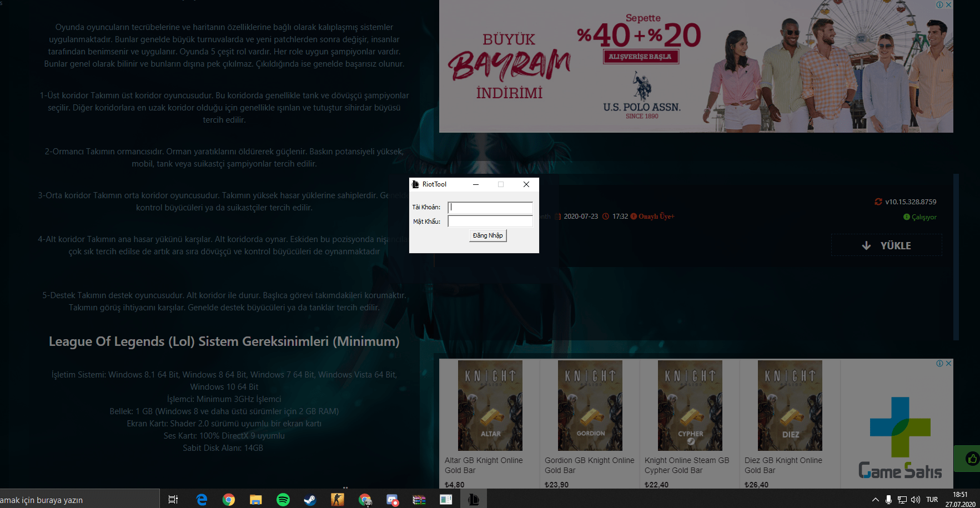Click the Game Satış logo
The image size is (980, 508).
pos(900,437)
